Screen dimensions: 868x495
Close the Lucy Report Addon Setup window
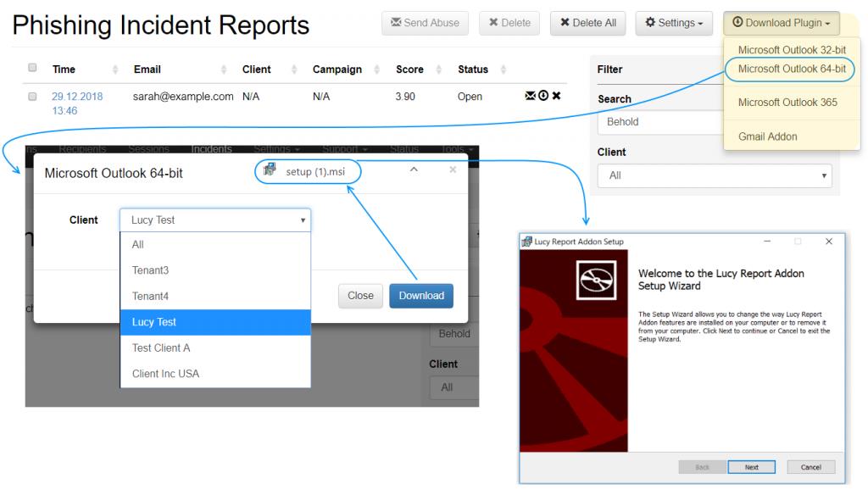[829, 242]
